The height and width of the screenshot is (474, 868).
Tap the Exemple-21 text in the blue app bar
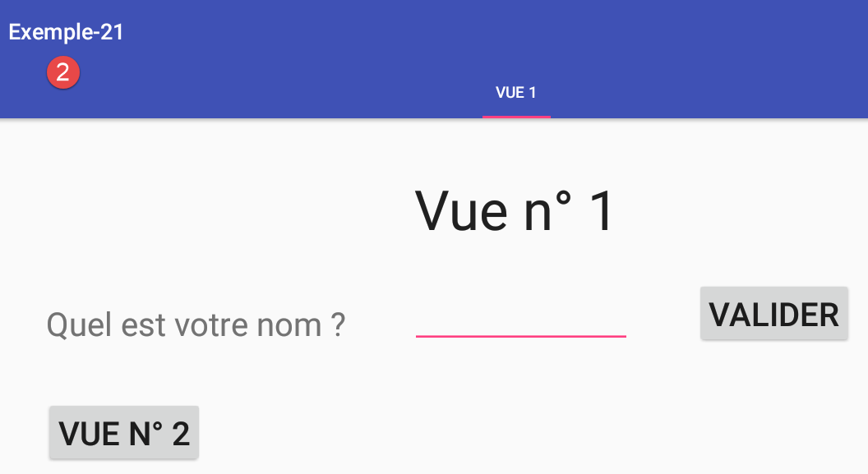pyautogui.click(x=66, y=32)
